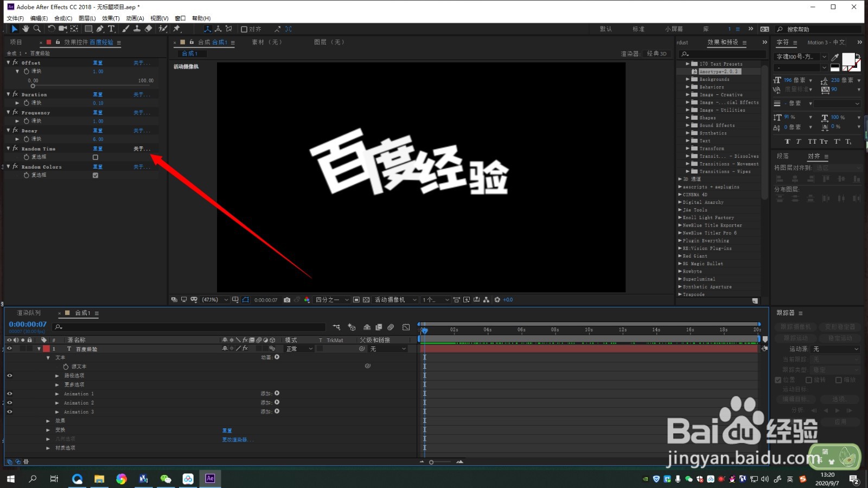This screenshot has width=868, height=488.
Task: Select the Rotation tool
Action: click(x=52, y=29)
